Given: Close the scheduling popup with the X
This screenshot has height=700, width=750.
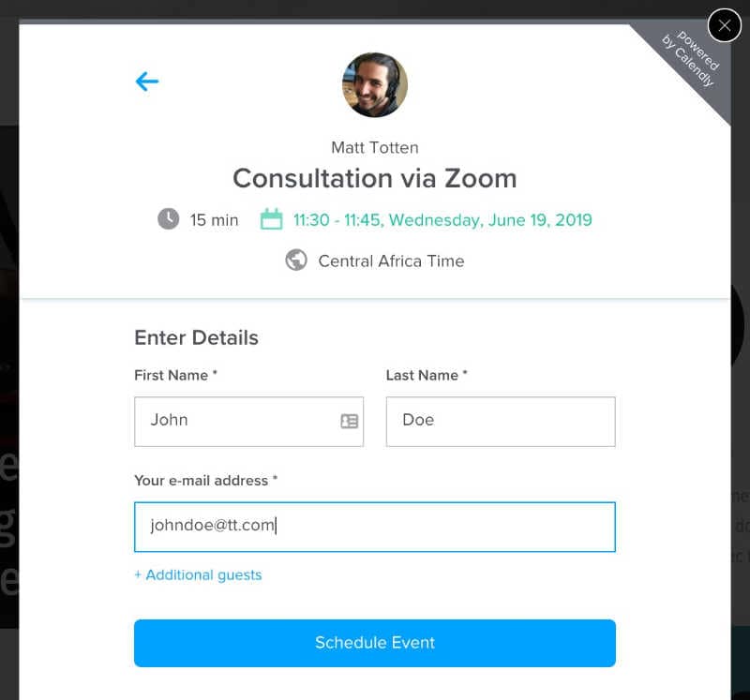Looking at the screenshot, I should pos(724,25).
